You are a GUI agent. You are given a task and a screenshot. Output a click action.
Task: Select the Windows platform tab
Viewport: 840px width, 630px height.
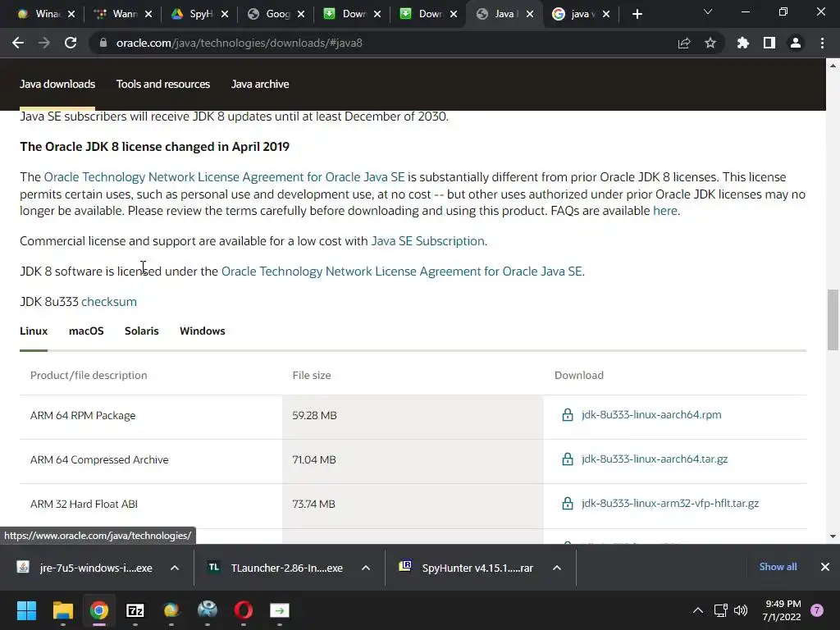click(x=203, y=331)
